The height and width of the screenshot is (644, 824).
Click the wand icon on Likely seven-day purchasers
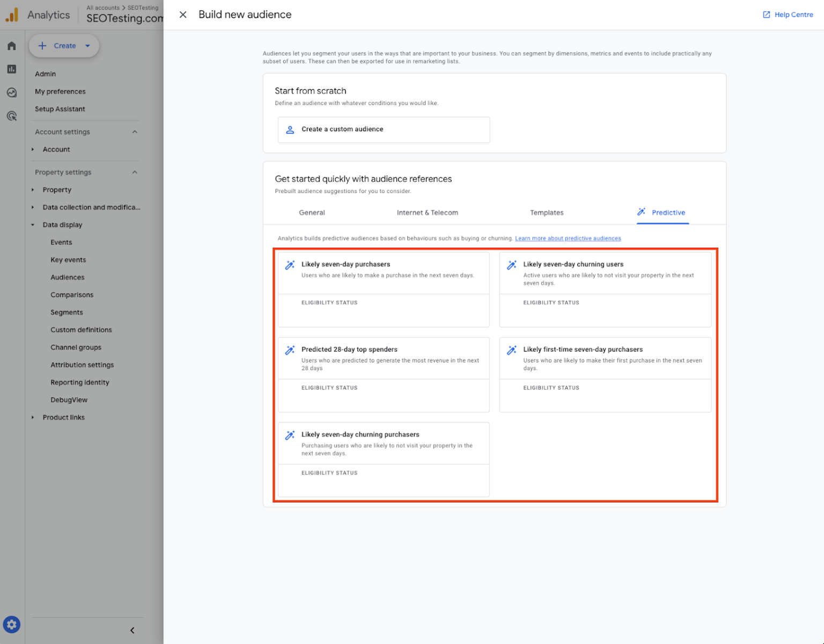(290, 264)
